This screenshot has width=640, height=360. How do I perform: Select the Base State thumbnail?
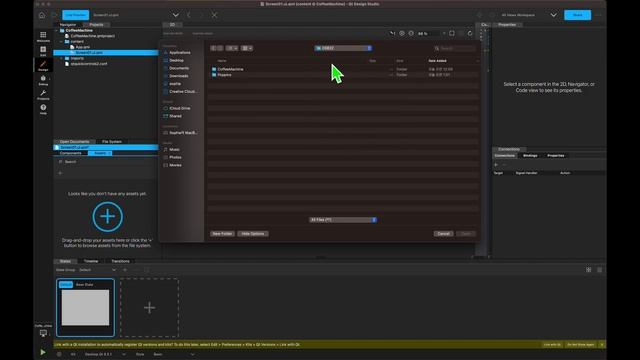pyautogui.click(x=85, y=308)
